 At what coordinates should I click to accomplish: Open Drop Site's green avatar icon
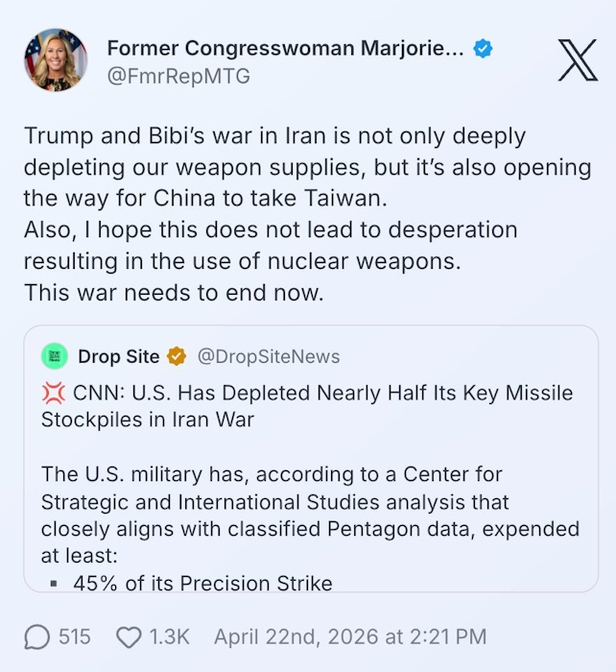(x=55, y=356)
